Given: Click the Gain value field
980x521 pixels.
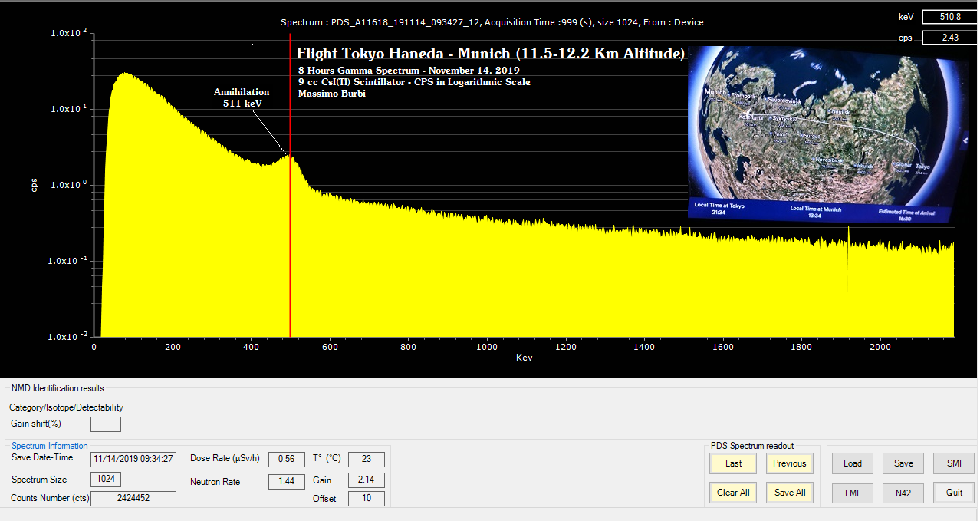Looking at the screenshot, I should coord(367,480).
